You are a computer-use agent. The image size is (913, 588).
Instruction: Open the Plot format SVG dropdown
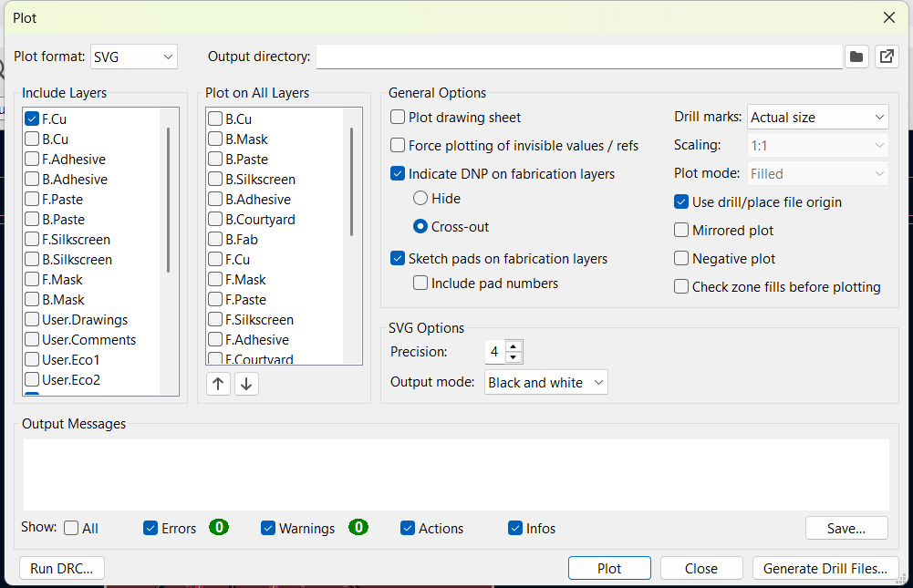tap(134, 57)
